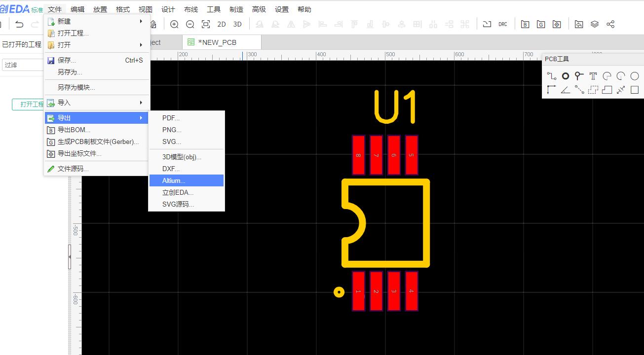Click the pick-and-place coordinate toolbar icon
The image size is (644, 355).
(557, 24)
